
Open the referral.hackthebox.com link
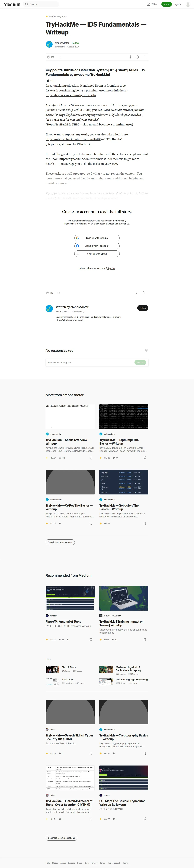pos(73,139)
